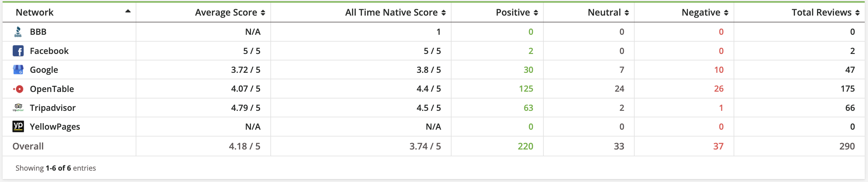Image resolution: width=868 pixels, height=182 pixels.
Task: Click the BBB network logo icon
Action: [18, 32]
